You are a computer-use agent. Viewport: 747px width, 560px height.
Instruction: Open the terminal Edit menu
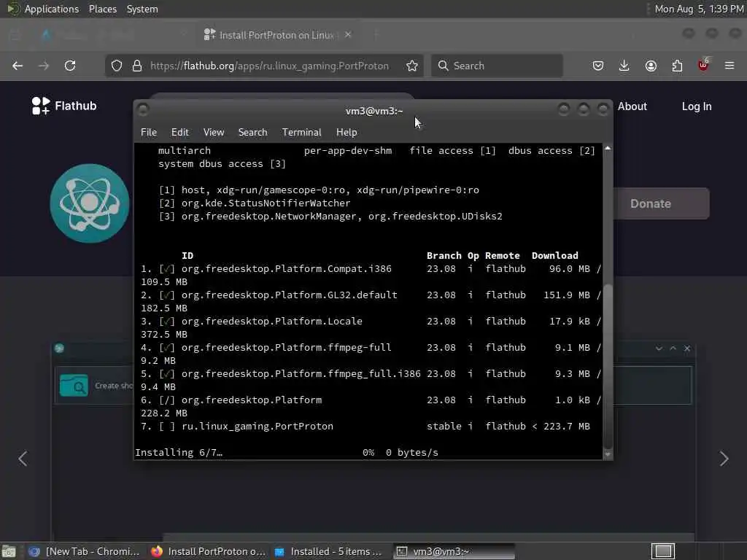pyautogui.click(x=179, y=133)
